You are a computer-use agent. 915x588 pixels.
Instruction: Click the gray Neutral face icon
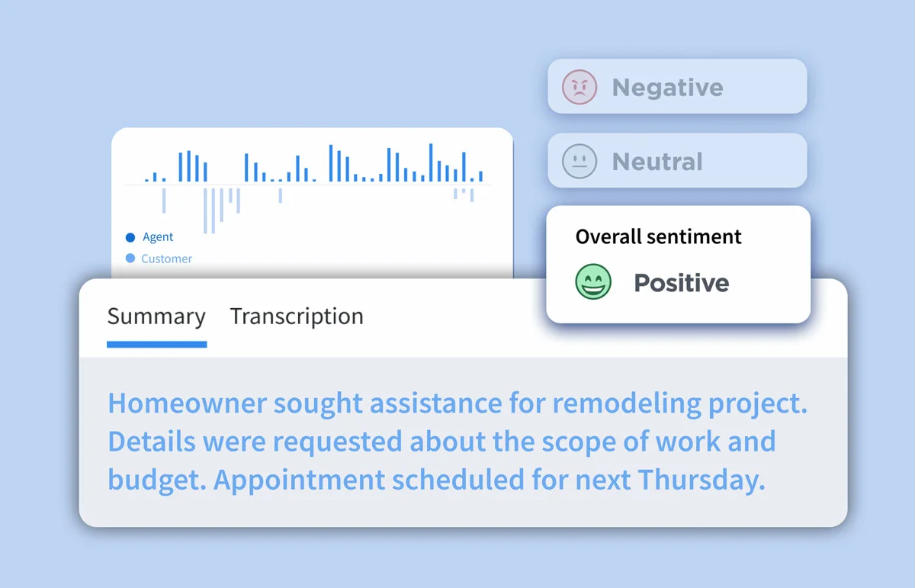pos(579,161)
